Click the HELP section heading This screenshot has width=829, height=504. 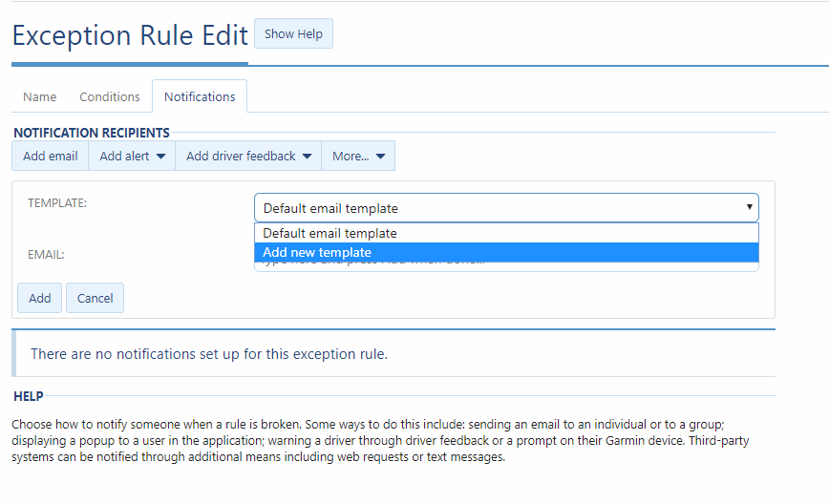coord(29,396)
